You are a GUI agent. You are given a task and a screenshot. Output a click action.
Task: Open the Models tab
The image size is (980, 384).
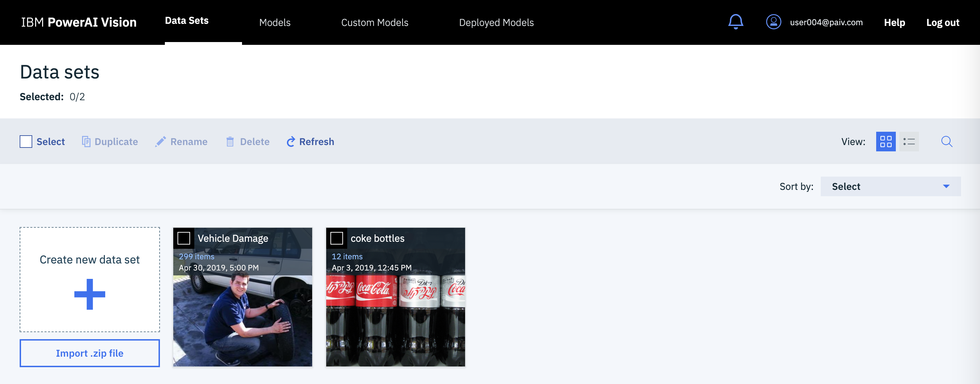click(x=274, y=22)
